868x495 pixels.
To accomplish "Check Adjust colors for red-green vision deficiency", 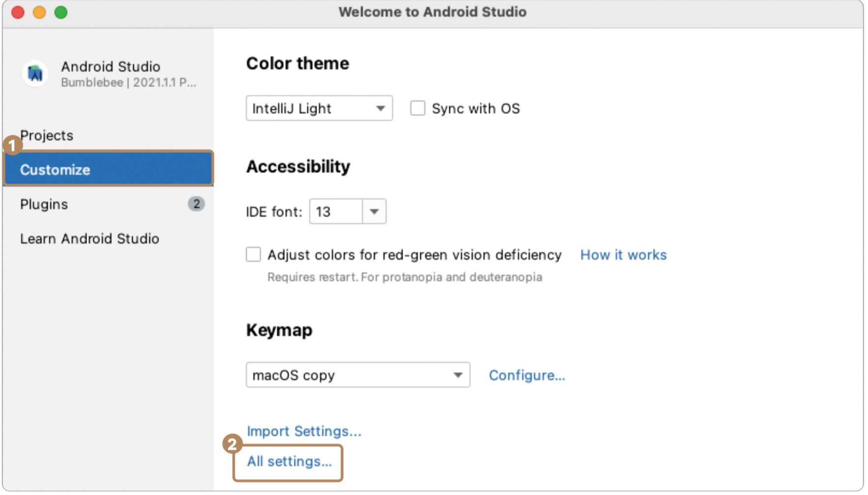I will coord(254,255).
